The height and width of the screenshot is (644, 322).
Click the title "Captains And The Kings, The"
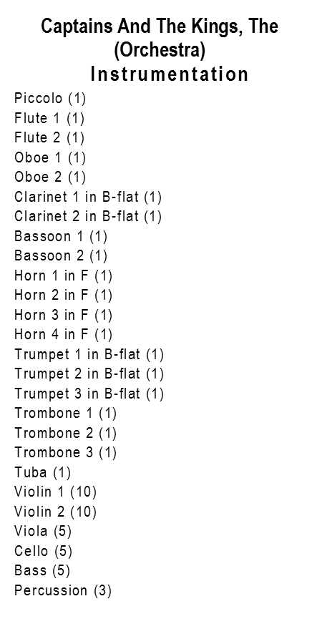(x=160, y=26)
